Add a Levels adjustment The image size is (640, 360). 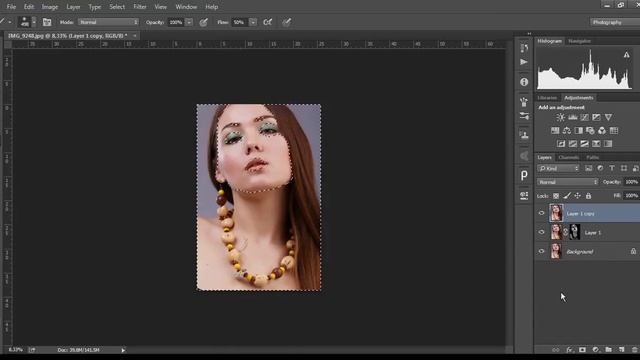pyautogui.click(x=573, y=118)
